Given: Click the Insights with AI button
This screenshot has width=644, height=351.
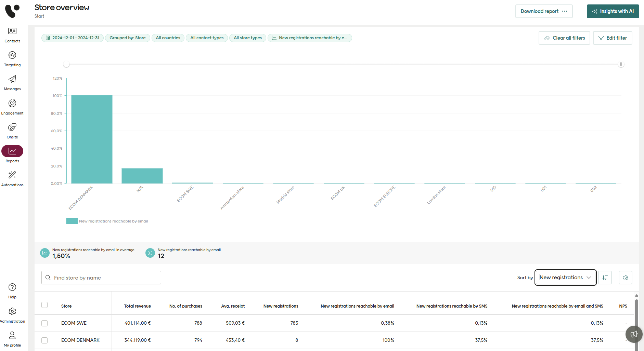Looking at the screenshot, I should (x=613, y=11).
